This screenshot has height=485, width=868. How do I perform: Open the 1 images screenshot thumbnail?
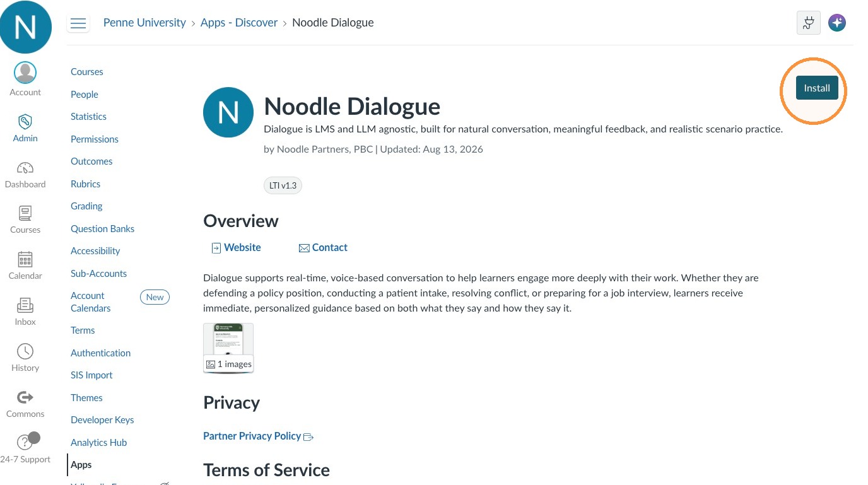coord(228,348)
